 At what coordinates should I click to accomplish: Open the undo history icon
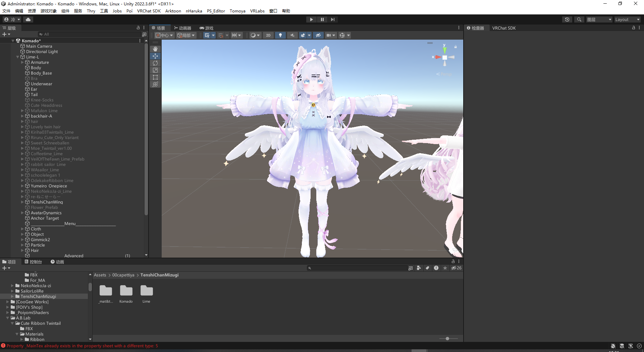point(567,19)
